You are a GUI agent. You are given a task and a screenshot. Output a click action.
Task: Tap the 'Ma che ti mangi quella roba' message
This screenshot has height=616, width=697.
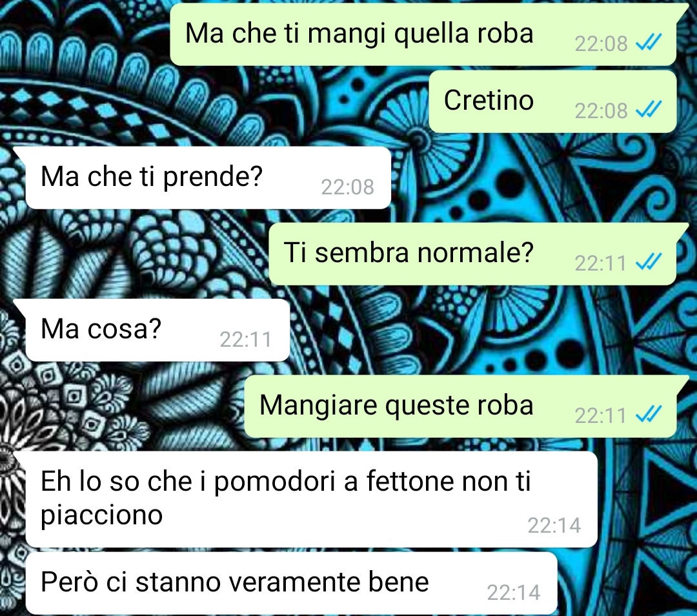coord(423,35)
